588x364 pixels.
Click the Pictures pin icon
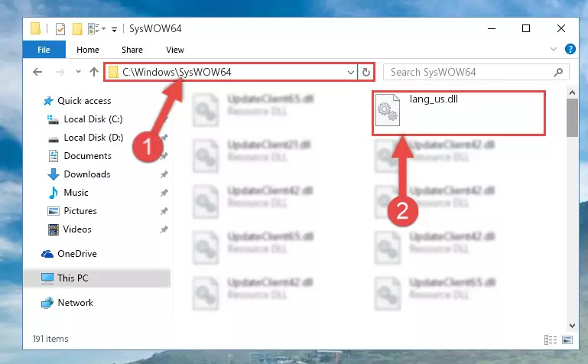[x=164, y=211]
